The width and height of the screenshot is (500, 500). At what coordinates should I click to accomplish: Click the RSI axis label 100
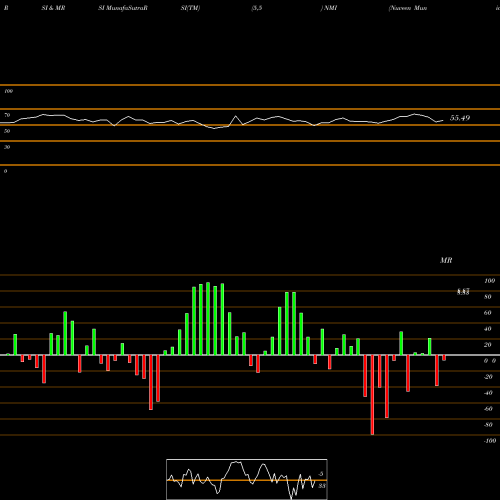click(8, 91)
